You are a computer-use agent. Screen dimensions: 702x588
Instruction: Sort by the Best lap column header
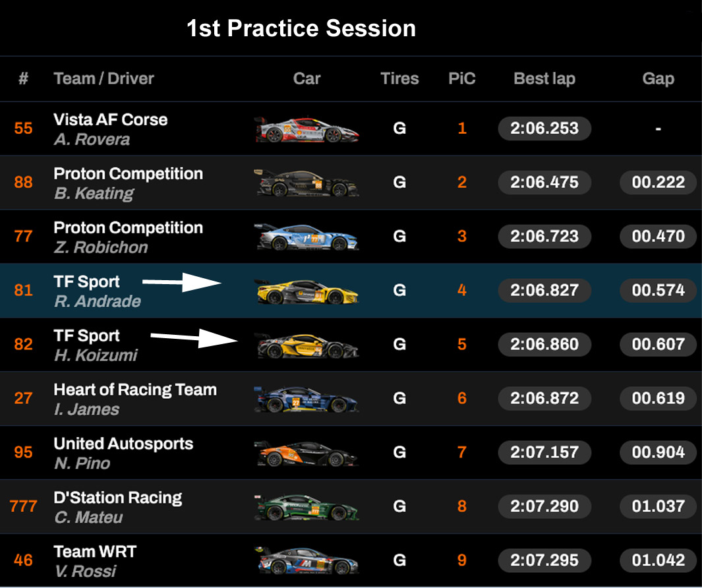[x=544, y=79]
